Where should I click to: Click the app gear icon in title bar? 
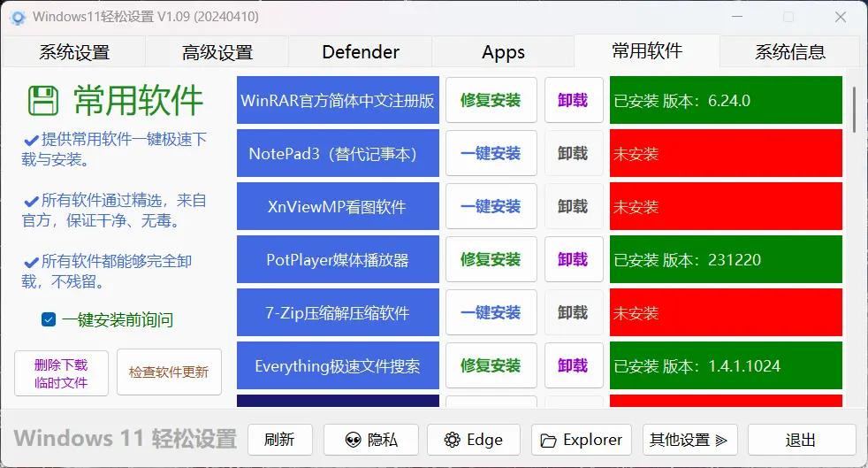(x=18, y=18)
